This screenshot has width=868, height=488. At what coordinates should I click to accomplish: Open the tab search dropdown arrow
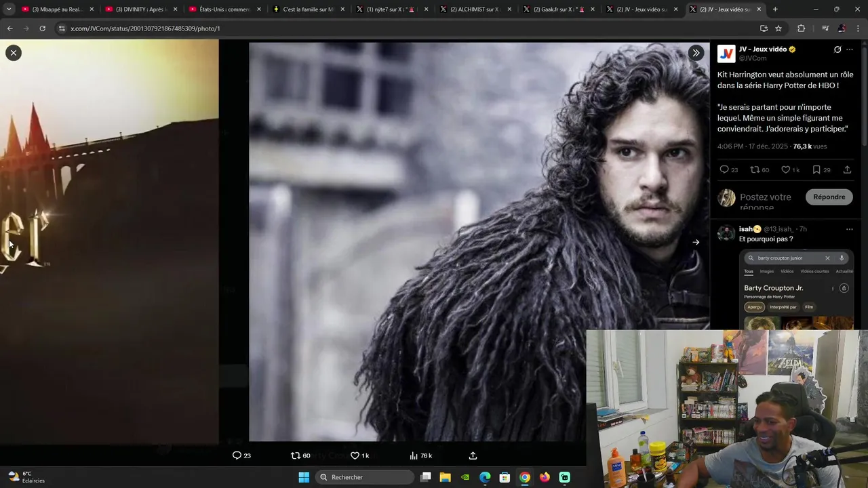8,9
